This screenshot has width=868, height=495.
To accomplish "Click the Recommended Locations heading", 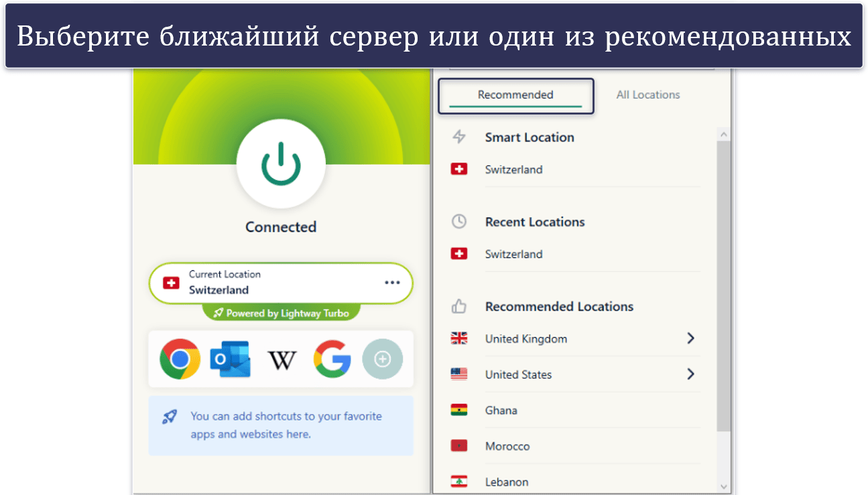I will 559,306.
